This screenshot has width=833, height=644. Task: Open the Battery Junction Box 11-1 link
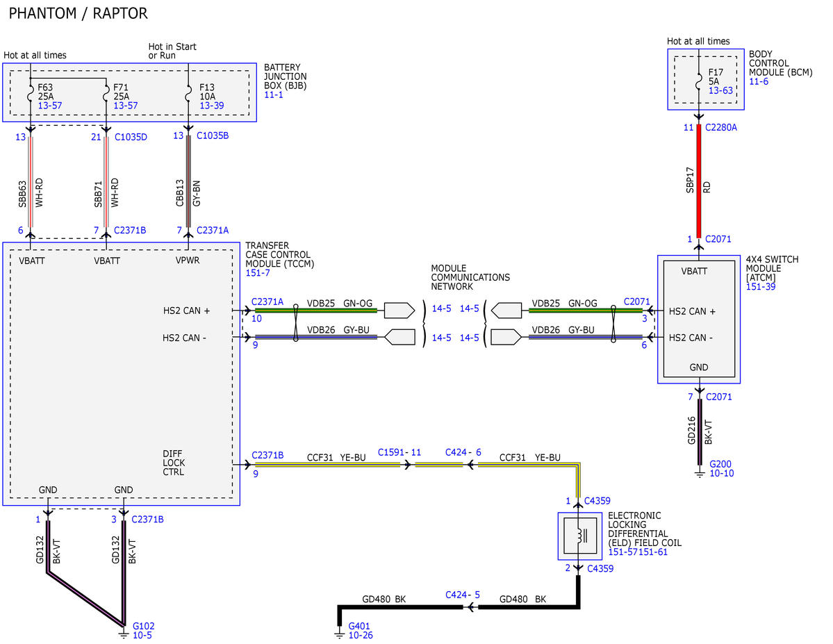pos(274,94)
